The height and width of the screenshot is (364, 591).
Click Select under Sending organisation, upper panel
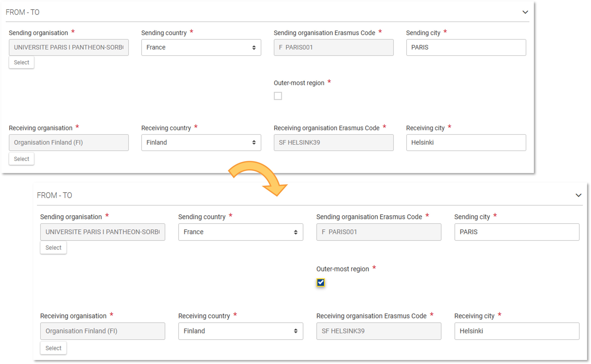[x=21, y=62]
